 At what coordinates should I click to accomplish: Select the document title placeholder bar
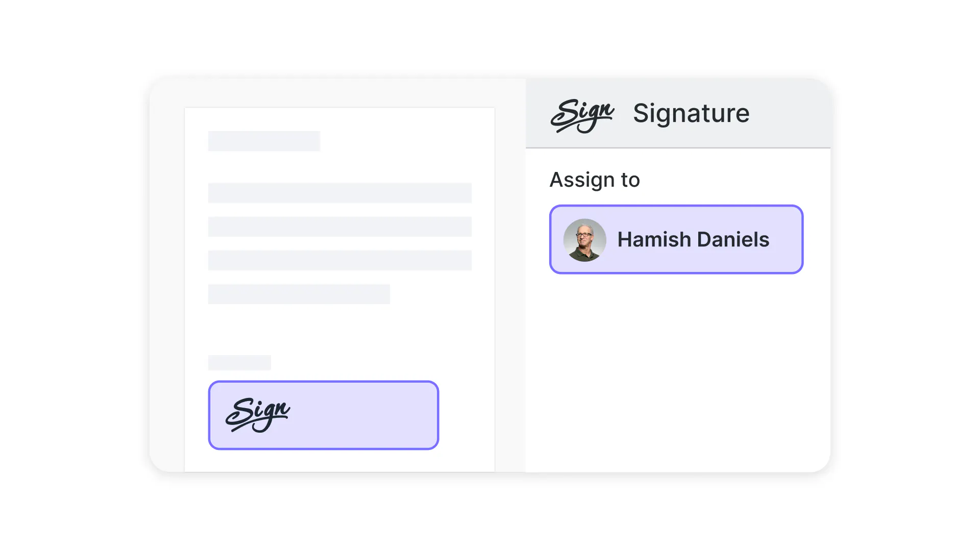(x=264, y=141)
